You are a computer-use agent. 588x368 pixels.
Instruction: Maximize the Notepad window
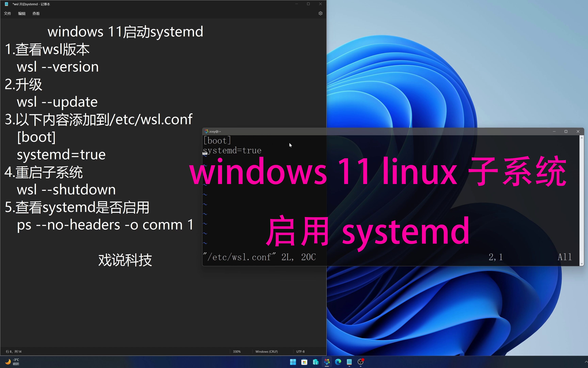(308, 4)
